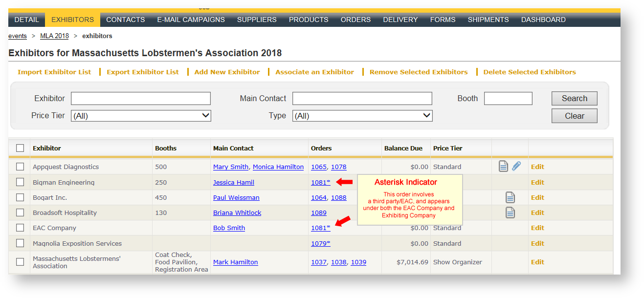Screen dimensions: 644x298
Task: Navigate to MLA 2018 breadcrumb
Action: 54,36
